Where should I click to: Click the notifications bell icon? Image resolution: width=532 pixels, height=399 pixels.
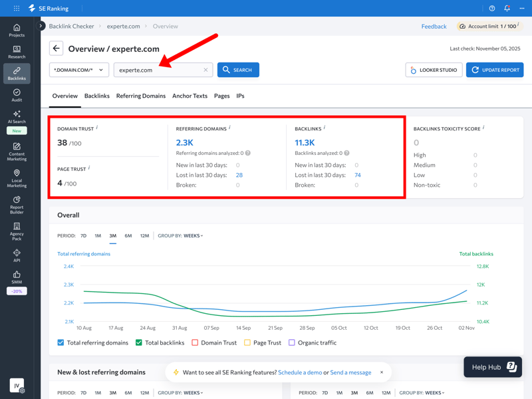pos(507,9)
